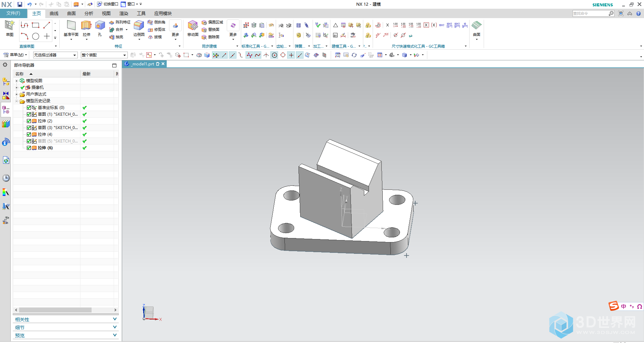Expand the 相关性 panel
This screenshot has height=343, width=644.
click(66, 319)
